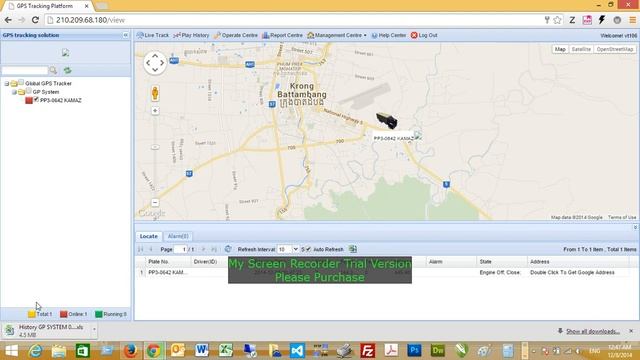Zoom in on the map

point(155,111)
